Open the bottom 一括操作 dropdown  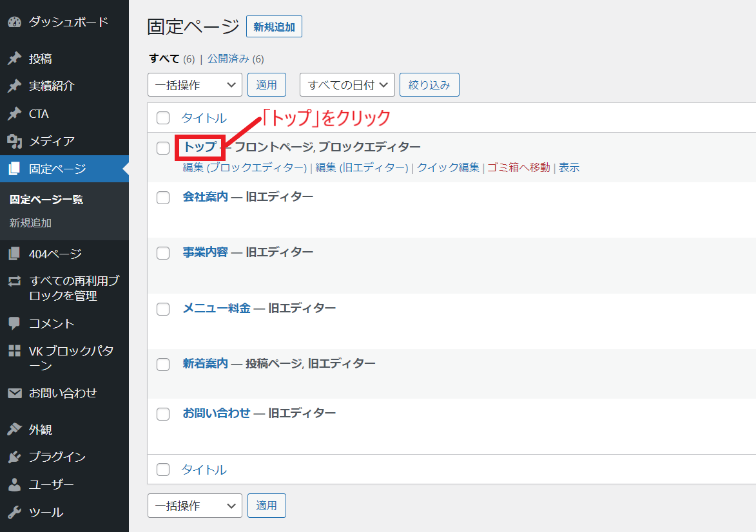point(195,506)
